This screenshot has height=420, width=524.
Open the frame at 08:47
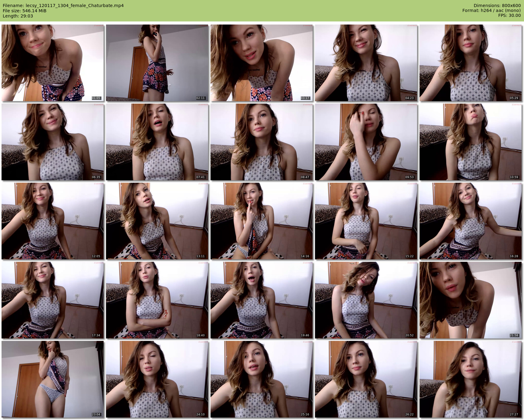pos(261,142)
